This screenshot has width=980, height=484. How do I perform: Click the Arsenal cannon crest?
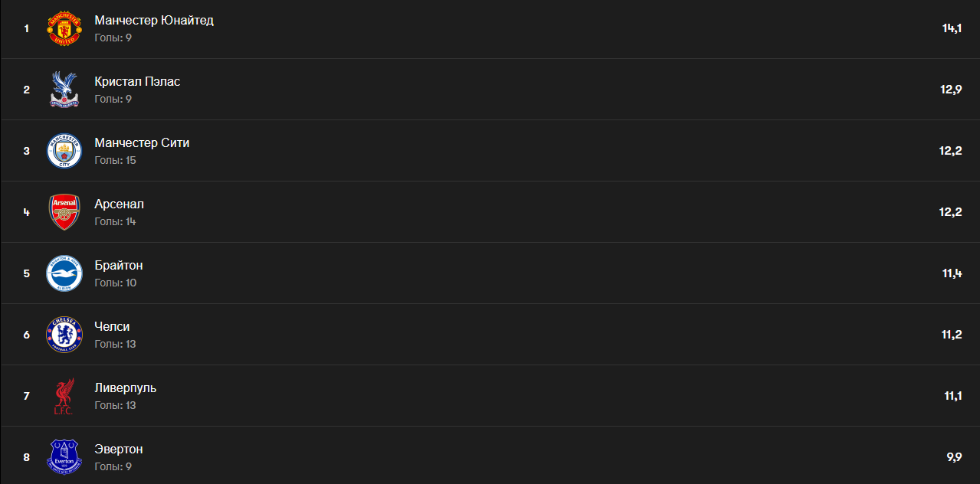64,212
